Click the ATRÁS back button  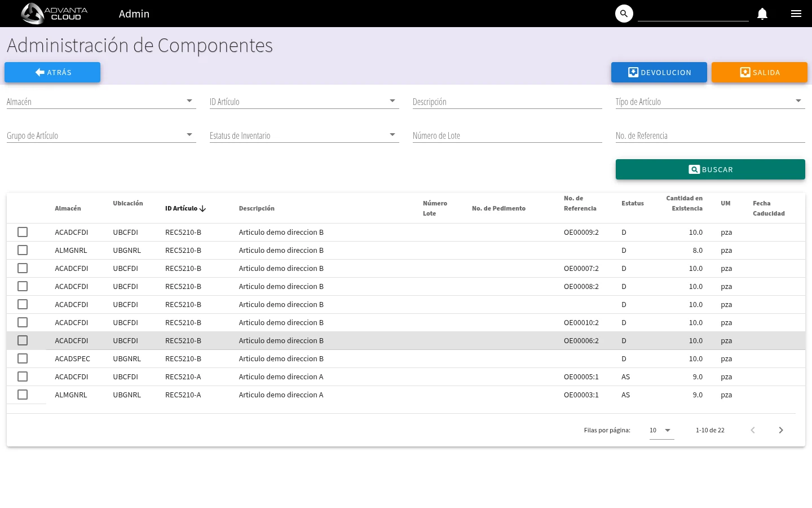pos(52,72)
